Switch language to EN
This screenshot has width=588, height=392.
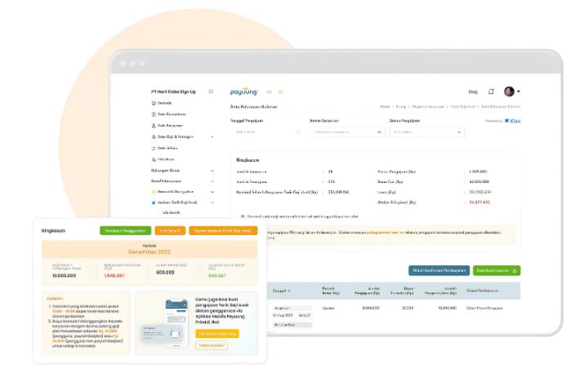(280, 92)
